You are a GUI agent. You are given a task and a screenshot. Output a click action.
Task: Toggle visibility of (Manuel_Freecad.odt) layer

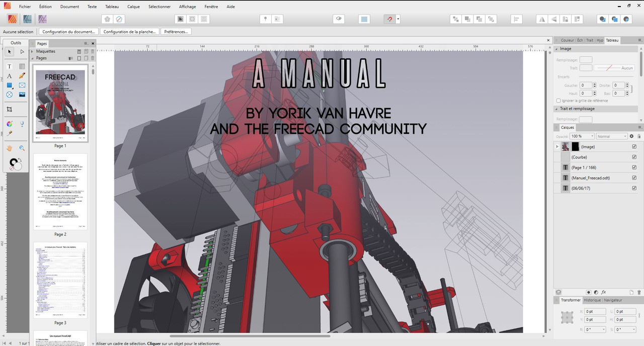tap(634, 178)
